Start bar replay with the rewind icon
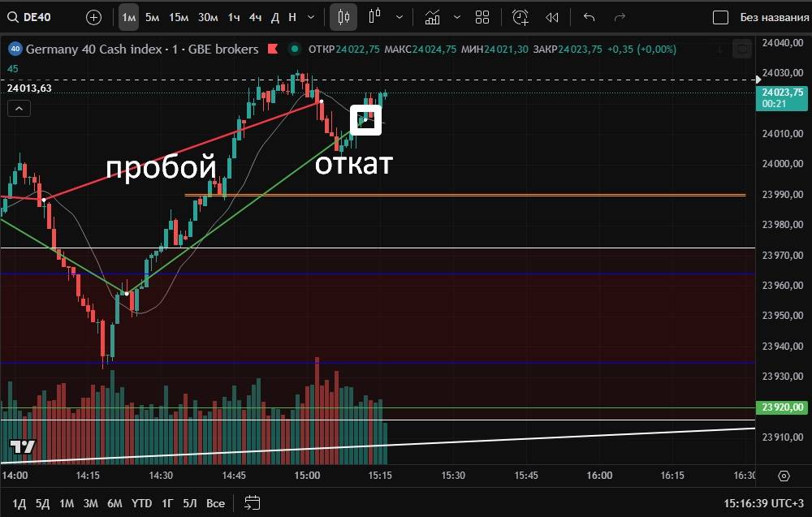The height and width of the screenshot is (517, 812). [552, 17]
